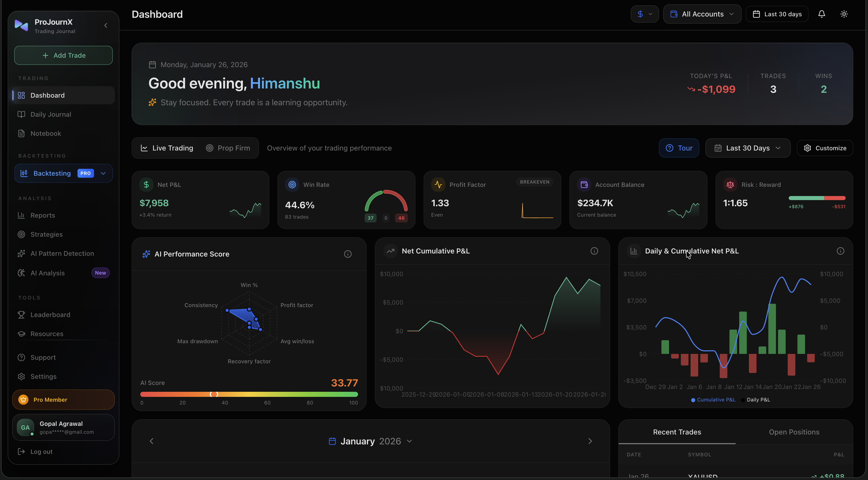868x480 pixels.
Task: Expand the Backtesting PRO menu
Action: (x=63, y=173)
